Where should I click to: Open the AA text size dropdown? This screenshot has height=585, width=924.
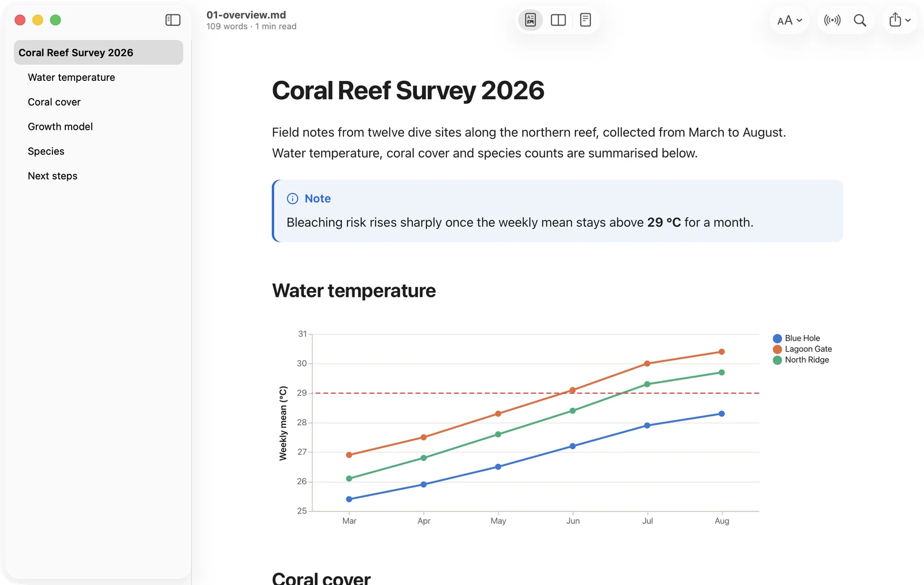tap(789, 20)
